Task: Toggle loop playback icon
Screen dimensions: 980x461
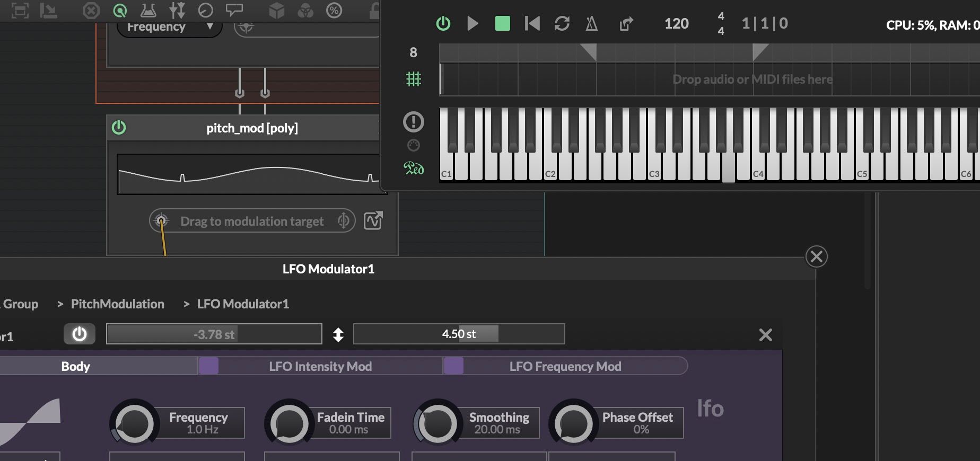Action: (562, 23)
